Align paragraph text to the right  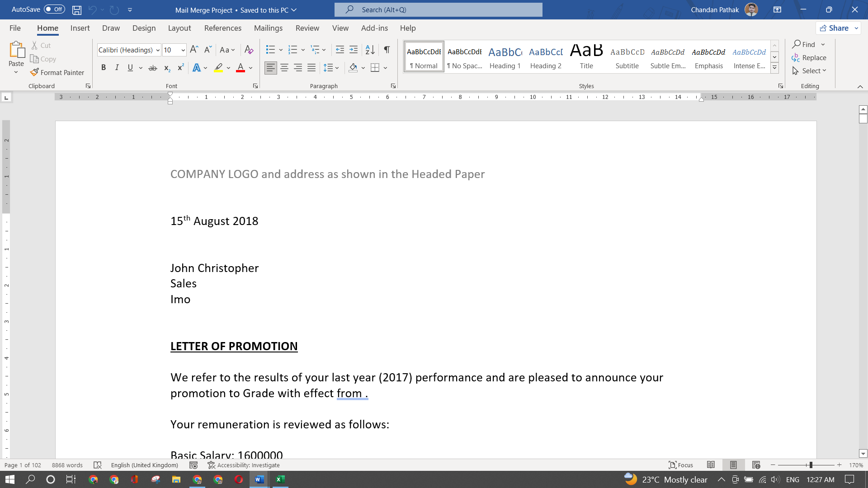[298, 68]
